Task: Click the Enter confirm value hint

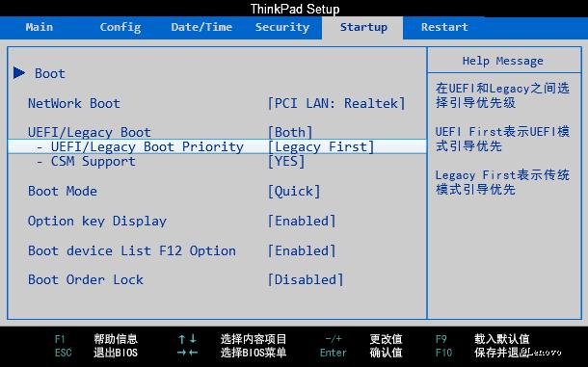Action: (361, 353)
